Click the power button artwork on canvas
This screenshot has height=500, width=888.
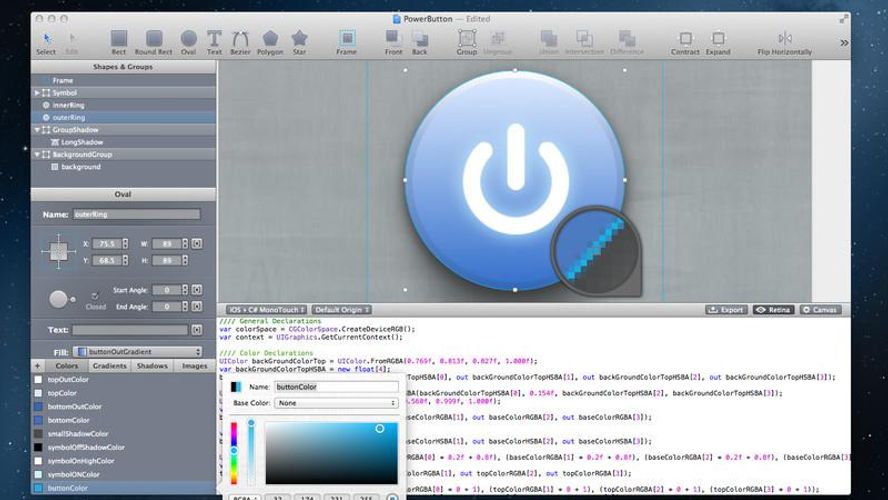tap(515, 180)
